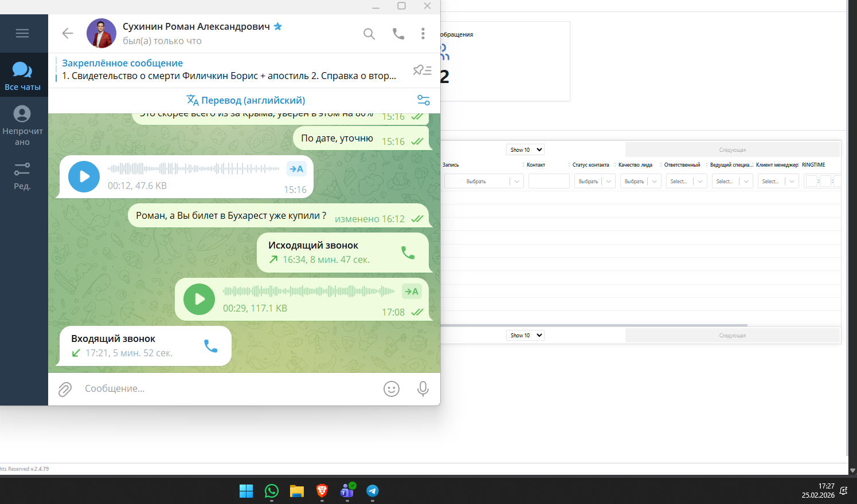This screenshot has width=857, height=504.
Task: Open the Windows Start menu
Action: [246, 491]
